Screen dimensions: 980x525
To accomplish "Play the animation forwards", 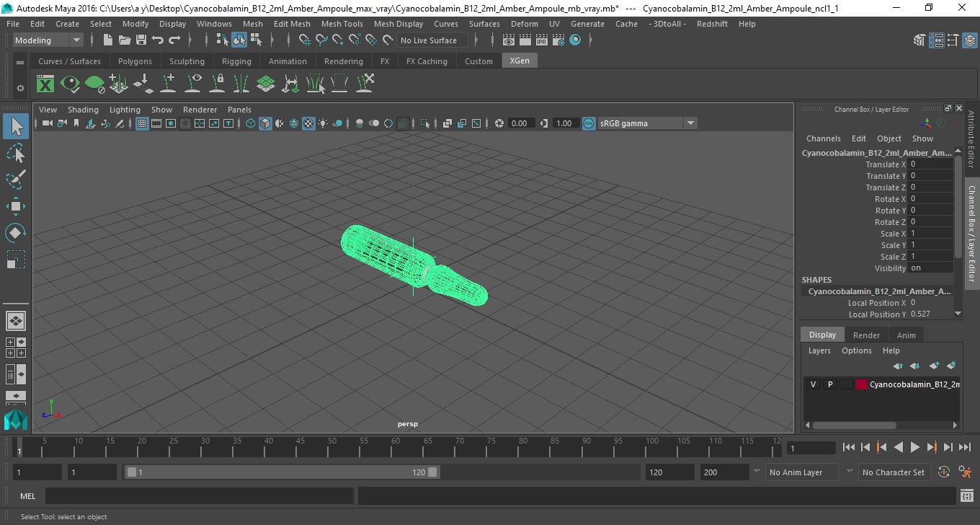I will coord(915,448).
